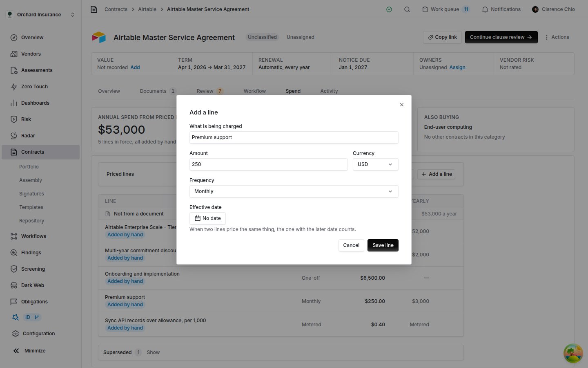
Task: Click the Obligations flag icon
Action: (x=14, y=302)
